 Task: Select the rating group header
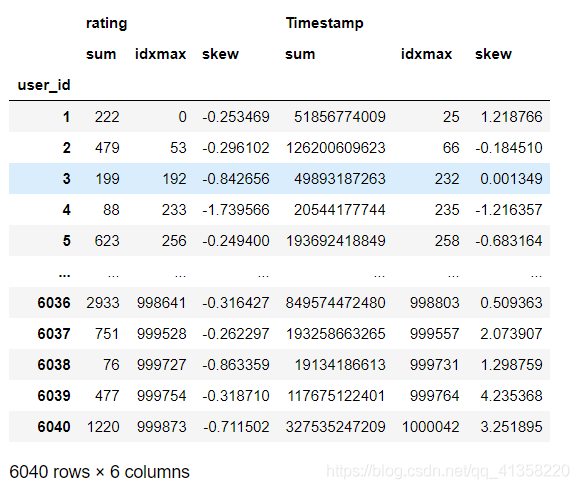106,23
